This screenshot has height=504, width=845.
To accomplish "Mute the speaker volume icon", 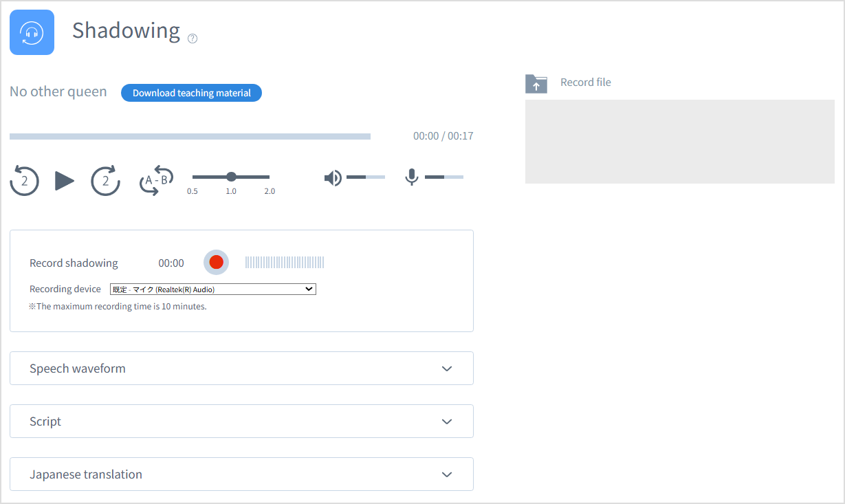I will 333,178.
